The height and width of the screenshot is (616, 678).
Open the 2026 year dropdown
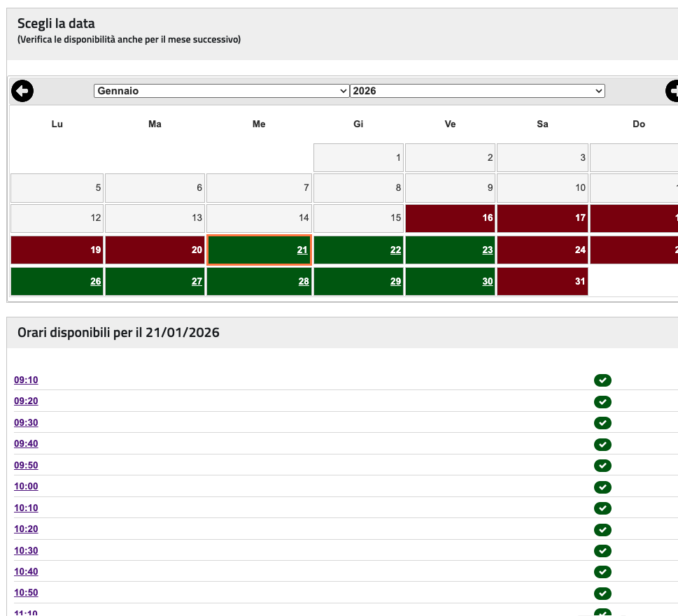click(x=477, y=91)
